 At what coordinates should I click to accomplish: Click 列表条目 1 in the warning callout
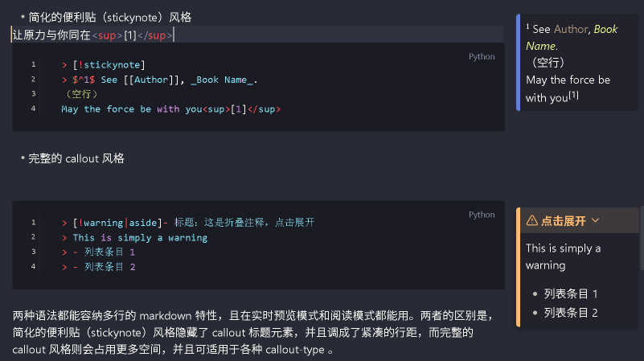(x=571, y=294)
